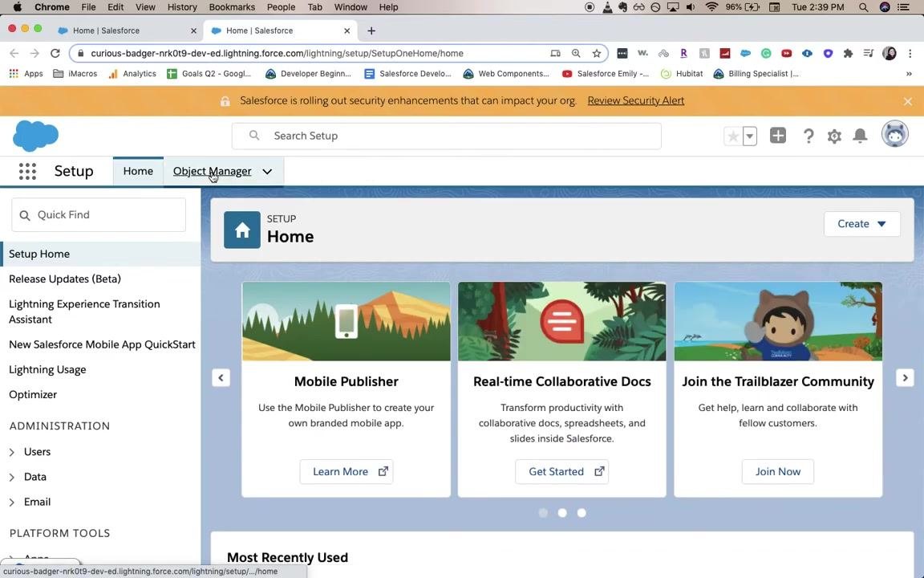924x578 pixels.
Task: Click Join Now for Trailblazer Community
Action: pyautogui.click(x=778, y=472)
